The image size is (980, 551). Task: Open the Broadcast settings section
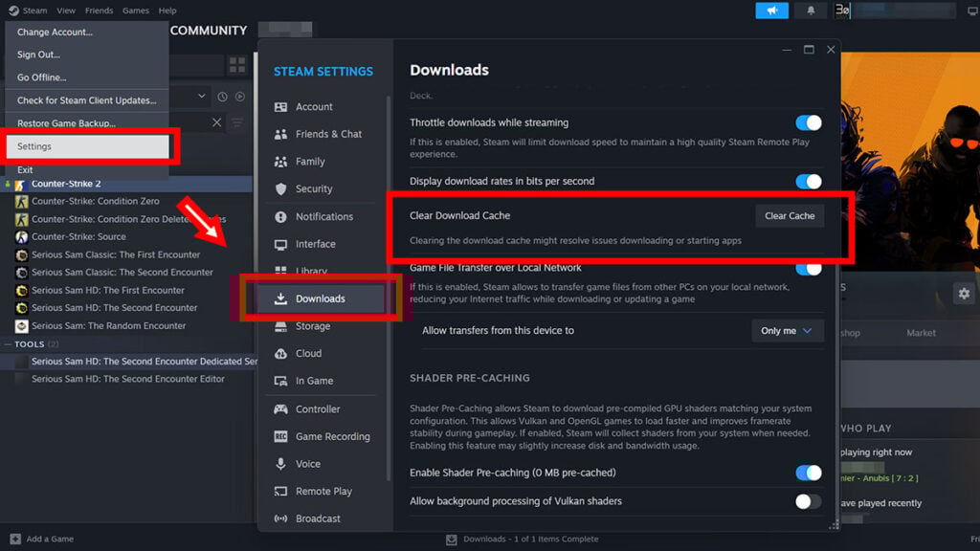(x=318, y=518)
